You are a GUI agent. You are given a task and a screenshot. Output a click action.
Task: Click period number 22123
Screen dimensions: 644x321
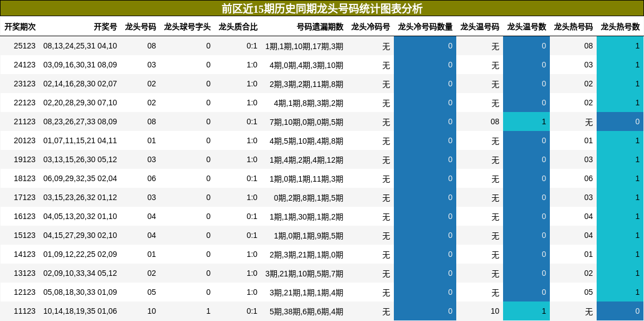(x=25, y=103)
